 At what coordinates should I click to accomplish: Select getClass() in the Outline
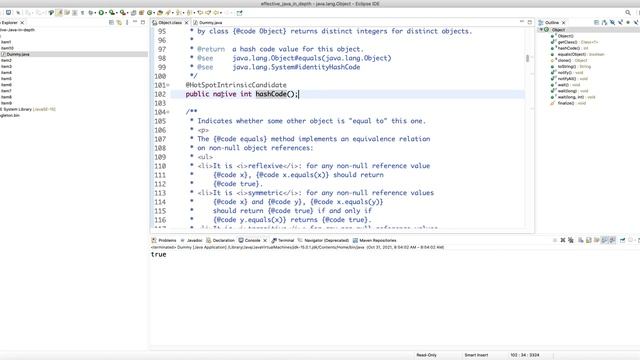pyautogui.click(x=574, y=42)
